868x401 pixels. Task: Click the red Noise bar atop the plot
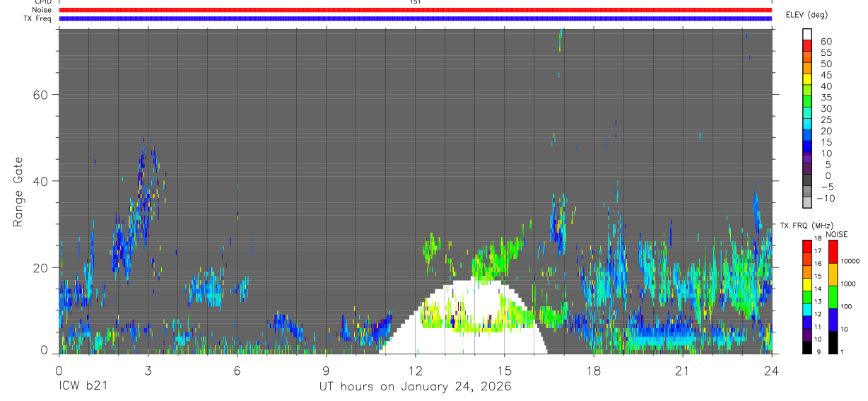coord(415,10)
